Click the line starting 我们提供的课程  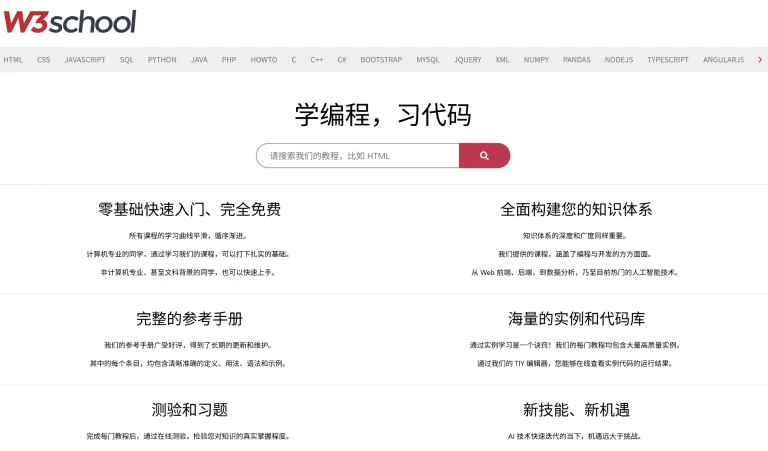pos(576,254)
